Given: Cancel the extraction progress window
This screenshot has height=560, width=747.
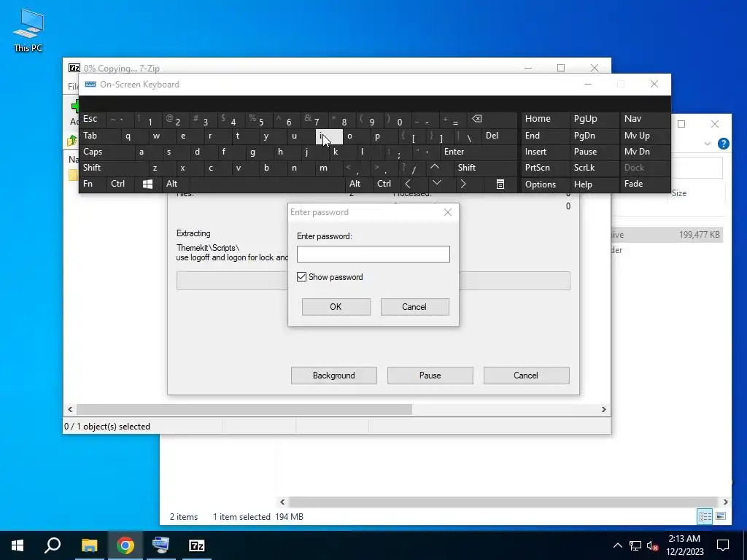Looking at the screenshot, I should click(526, 376).
